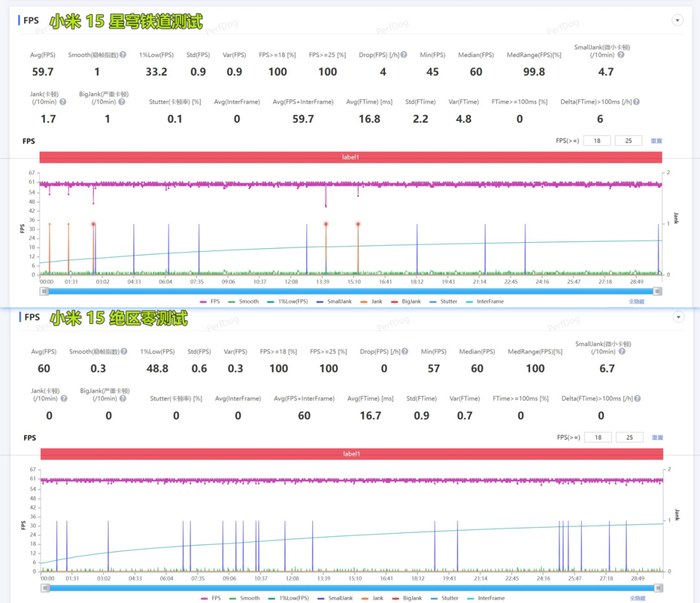Click right range handle of 星穹铁道 time slider

click(658, 291)
